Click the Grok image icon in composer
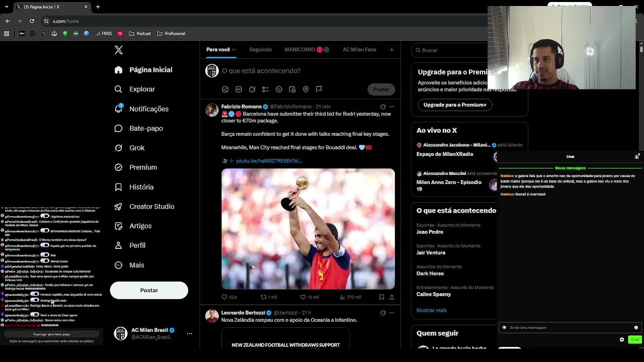Image resolution: width=644 pixels, height=362 pixels. 252,89
